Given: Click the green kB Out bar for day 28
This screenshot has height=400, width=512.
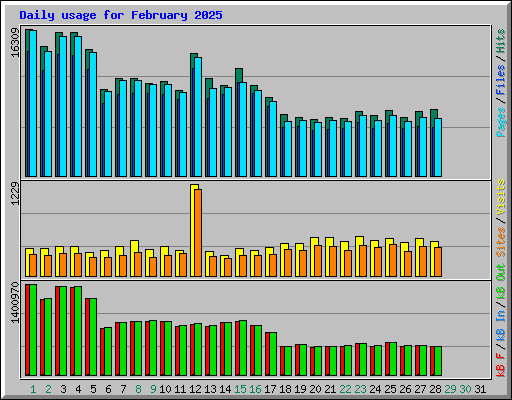Looking at the screenshot, I should 438,361.
